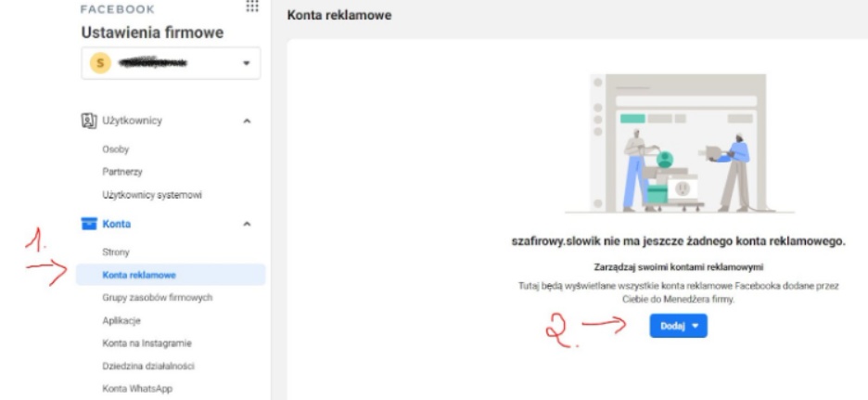This screenshot has width=868, height=400.
Task: Open the Dodaj dropdown button
Action: pos(678,326)
